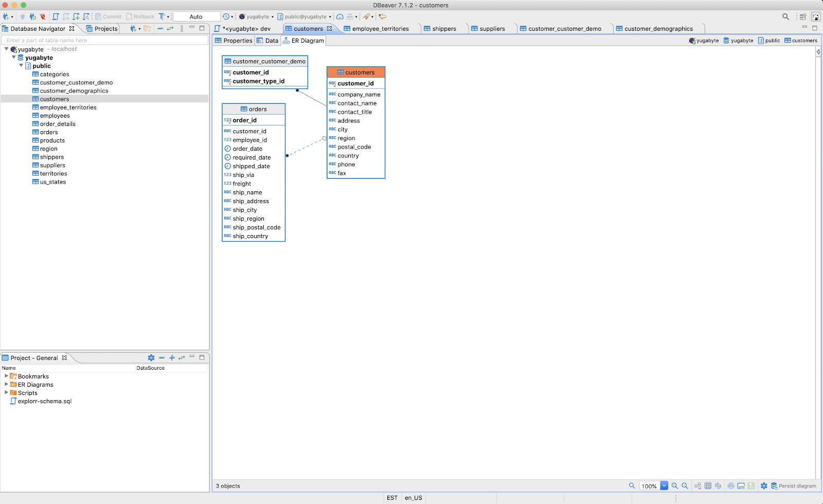The image size is (823, 504).
Task: Open the diagram settings gear icon
Action: [x=764, y=485]
